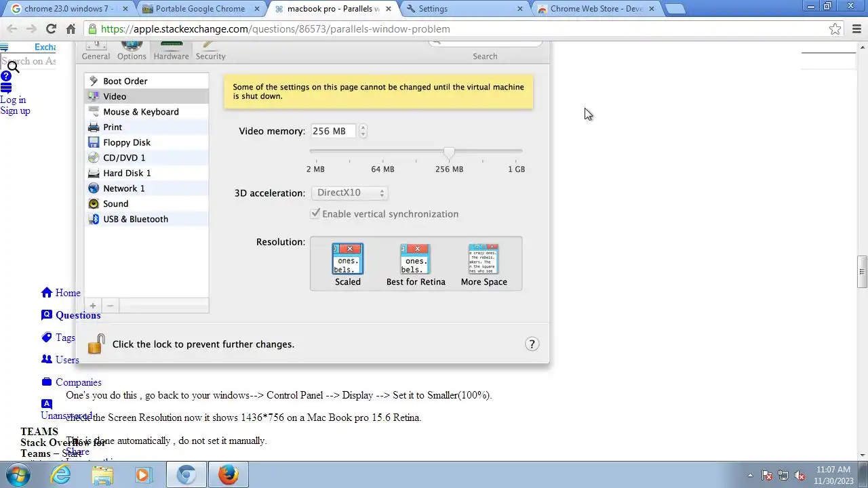Choose Best for Retina resolution
The image size is (868, 488).
click(x=416, y=265)
